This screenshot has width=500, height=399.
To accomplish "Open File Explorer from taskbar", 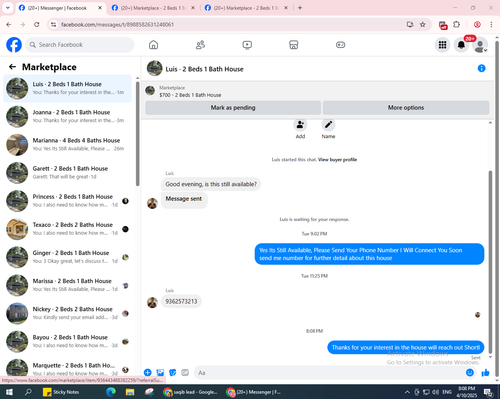I will click(130, 392).
